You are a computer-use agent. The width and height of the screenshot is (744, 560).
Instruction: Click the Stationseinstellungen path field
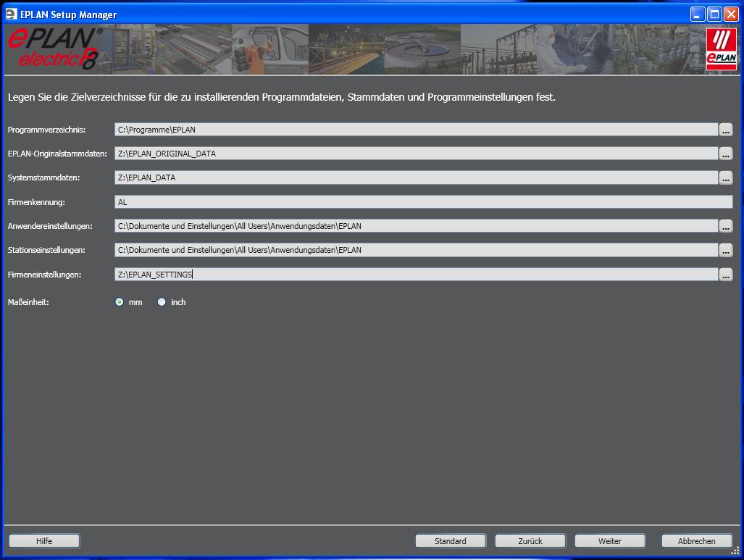point(416,250)
